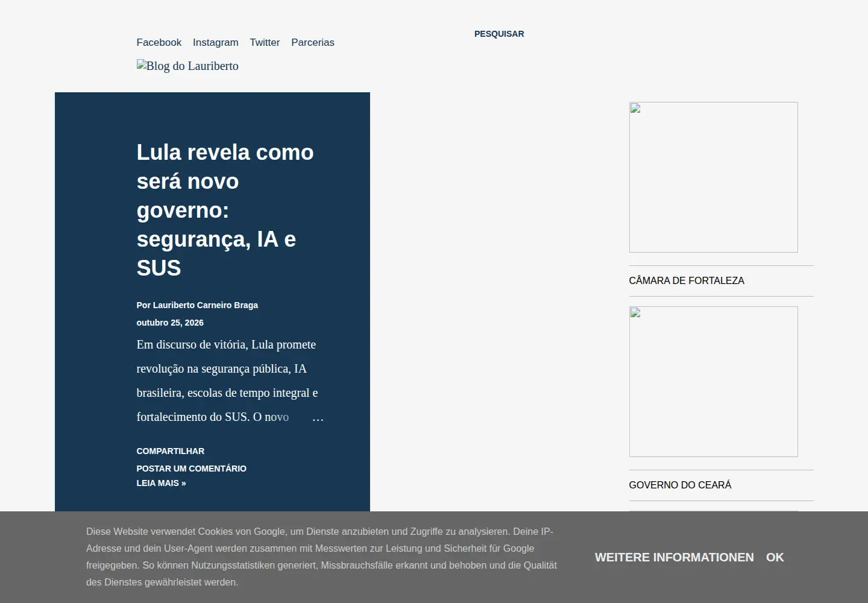This screenshot has height=603, width=868.
Task: Click COMPARTILHAR to share the post
Action: pos(170,451)
